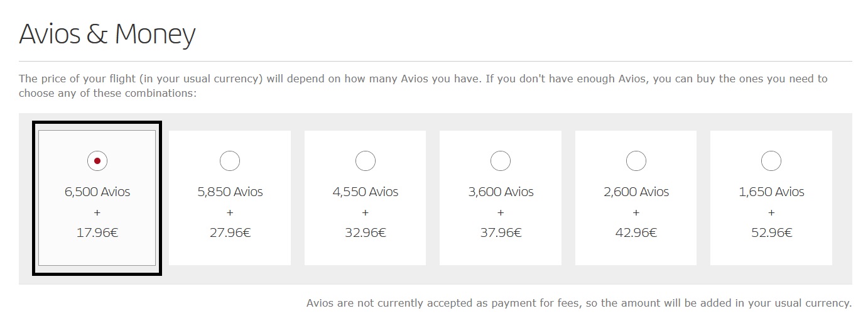Click the "3,600 Avios" label text
The image size is (868, 323).
[501, 192]
